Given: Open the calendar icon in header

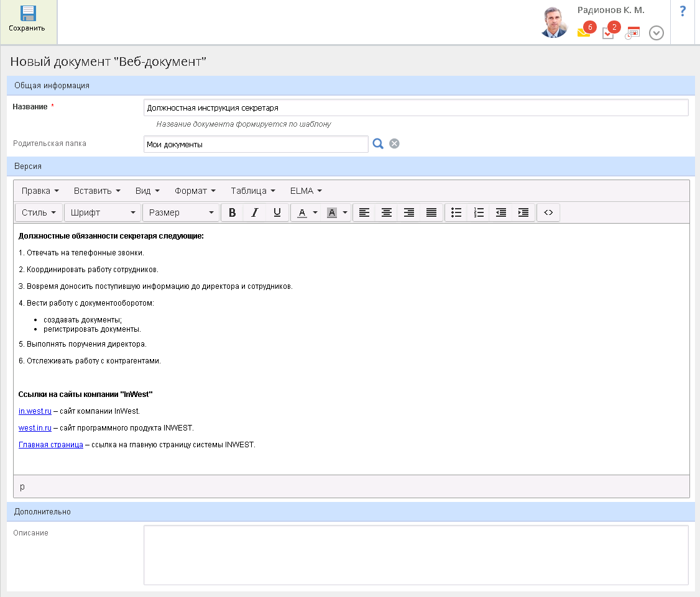Looking at the screenshot, I should click(x=633, y=33).
